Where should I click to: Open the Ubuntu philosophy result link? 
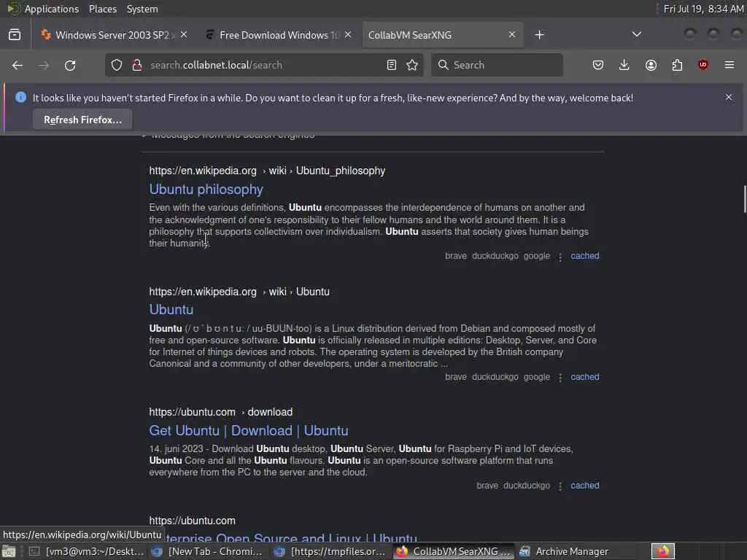(206, 190)
